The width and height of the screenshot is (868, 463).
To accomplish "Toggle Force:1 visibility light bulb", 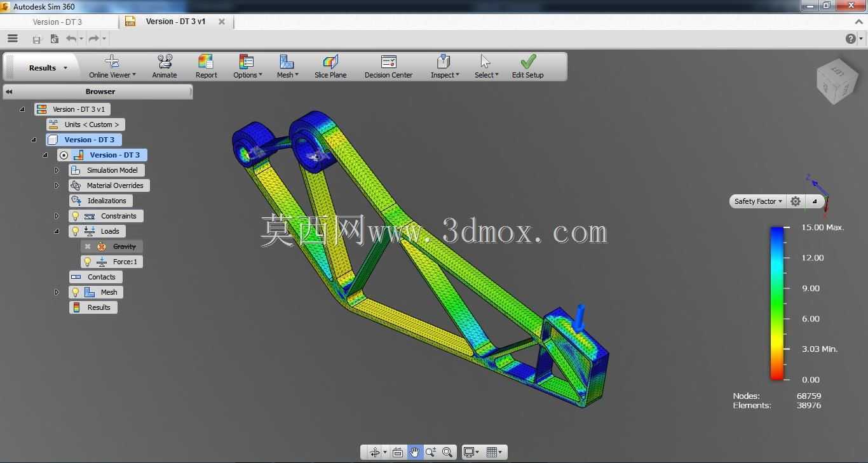I will tap(88, 262).
